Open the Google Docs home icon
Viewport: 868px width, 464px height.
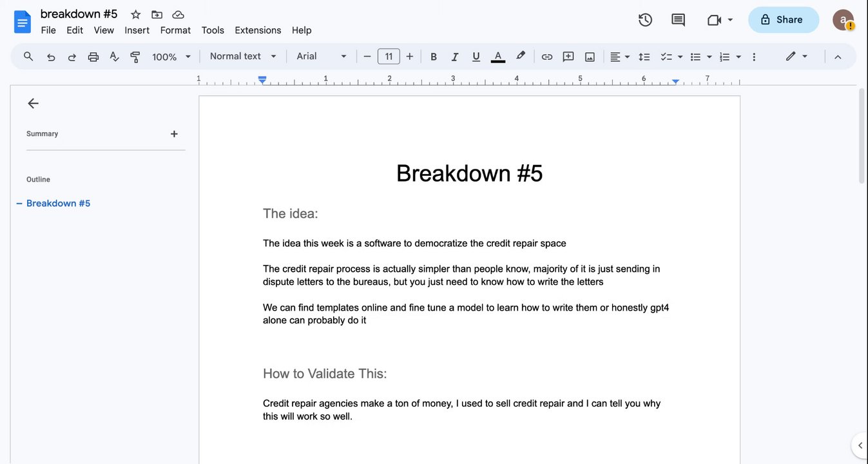click(23, 22)
